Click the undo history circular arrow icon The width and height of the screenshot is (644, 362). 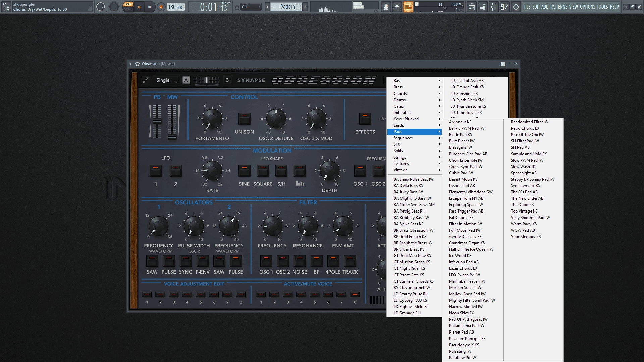pyautogui.click(x=516, y=7)
